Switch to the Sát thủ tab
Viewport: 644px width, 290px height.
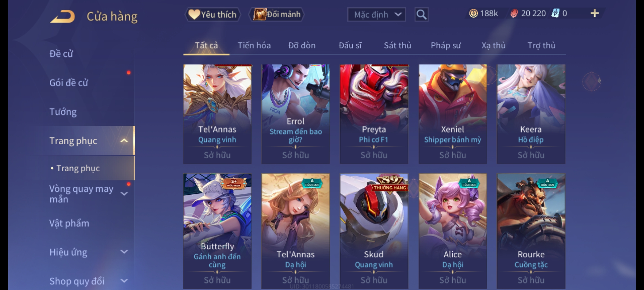pos(397,45)
